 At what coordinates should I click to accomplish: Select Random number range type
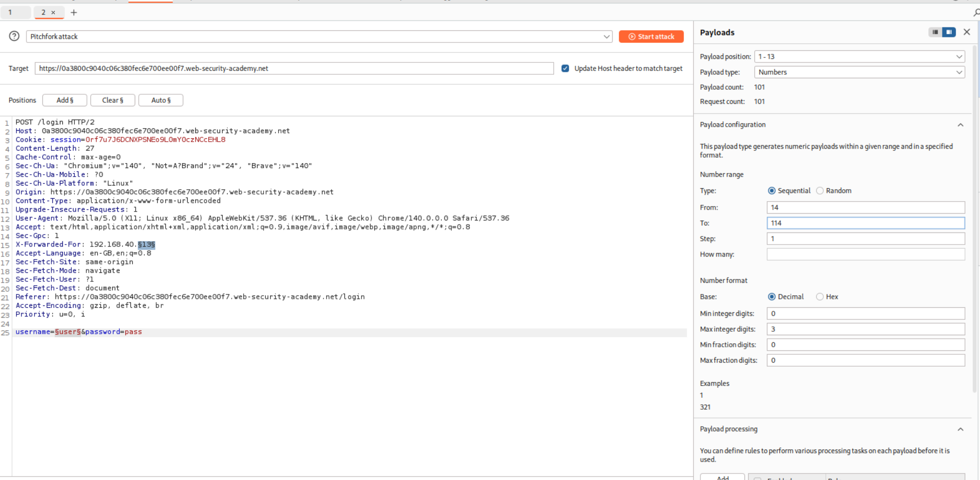tap(820, 191)
